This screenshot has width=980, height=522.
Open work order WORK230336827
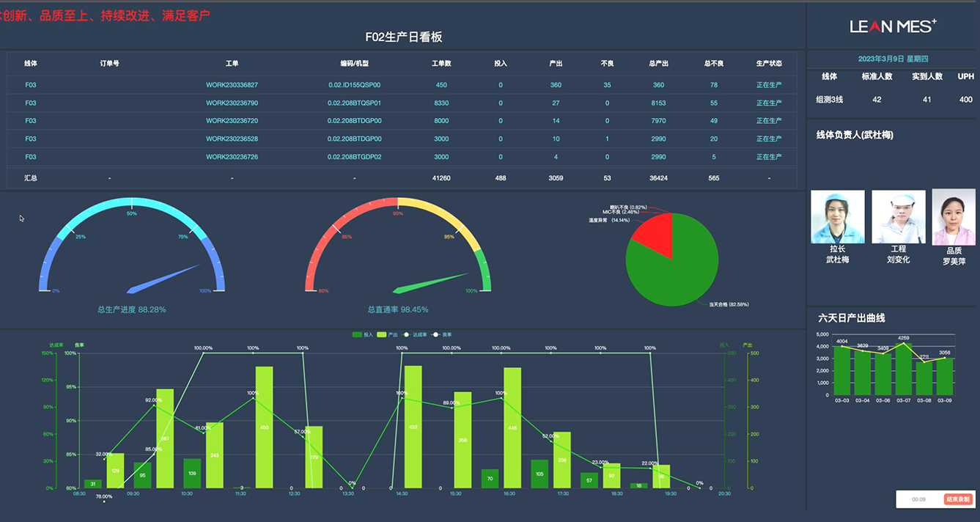point(232,85)
